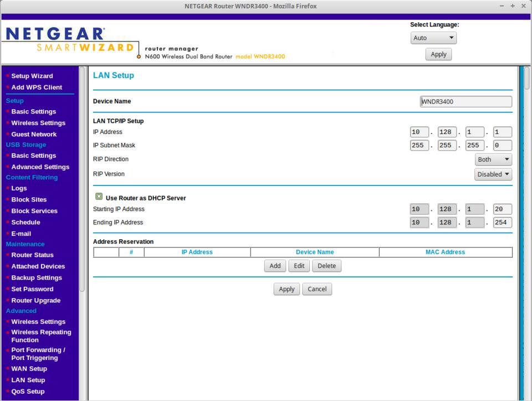
Task: Open the Select Language dropdown
Action: click(x=433, y=38)
